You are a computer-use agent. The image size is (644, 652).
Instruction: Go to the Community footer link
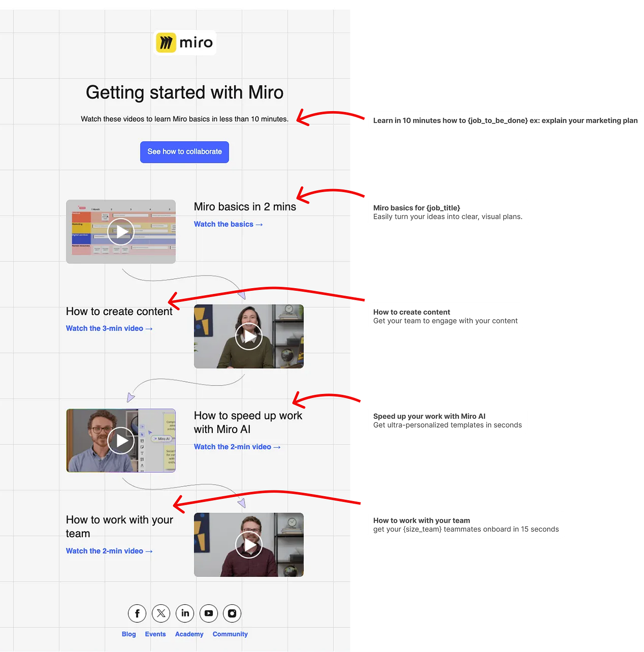tap(230, 634)
